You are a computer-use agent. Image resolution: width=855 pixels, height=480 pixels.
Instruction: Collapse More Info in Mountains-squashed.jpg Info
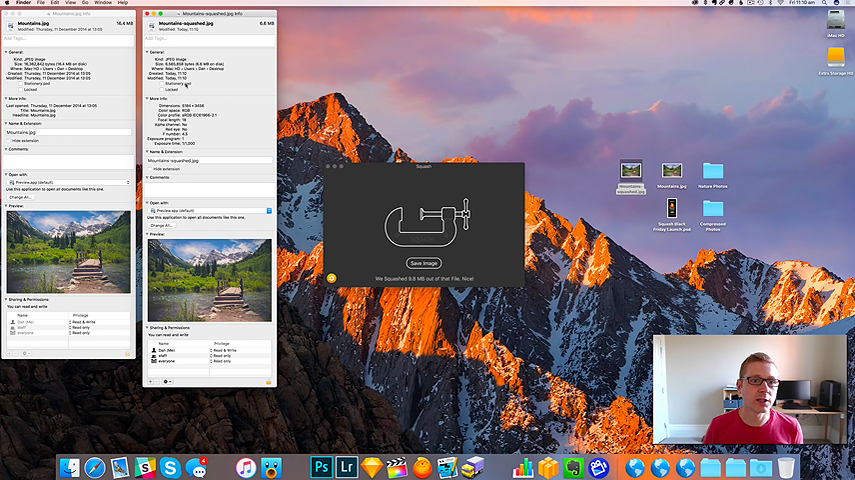[x=147, y=99]
